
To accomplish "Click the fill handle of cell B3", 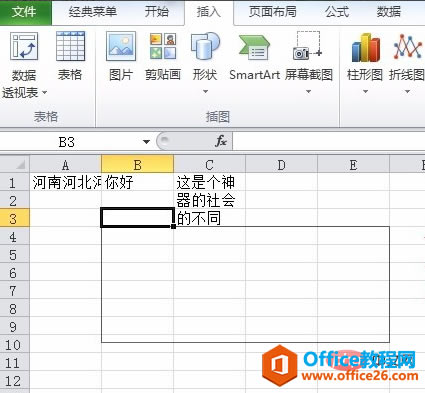I will pos(173,227).
